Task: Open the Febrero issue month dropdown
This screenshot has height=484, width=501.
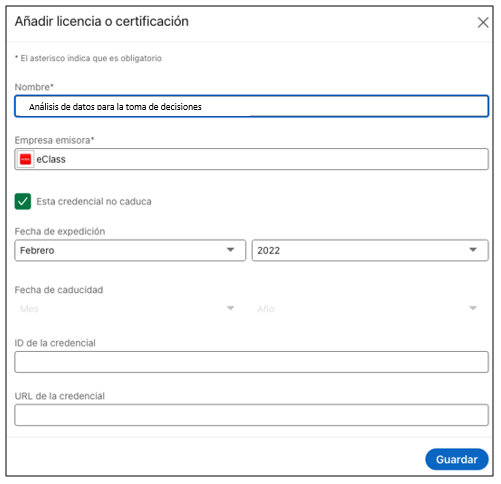Action: coord(130,250)
